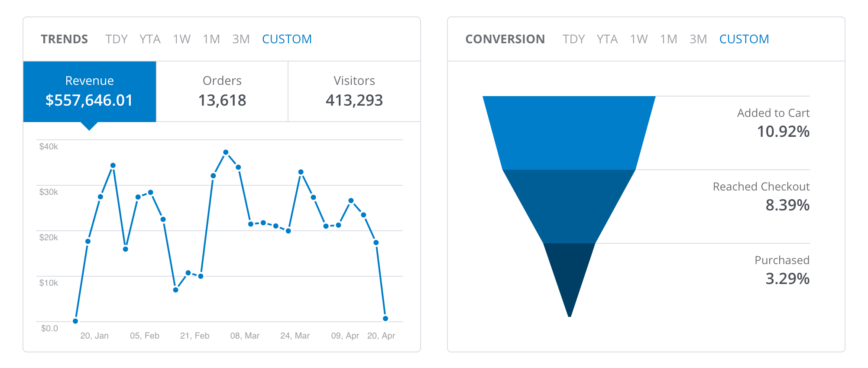Screen dimensions: 868x368
Task: Set Trends range to 3M
Action: pyautogui.click(x=241, y=39)
